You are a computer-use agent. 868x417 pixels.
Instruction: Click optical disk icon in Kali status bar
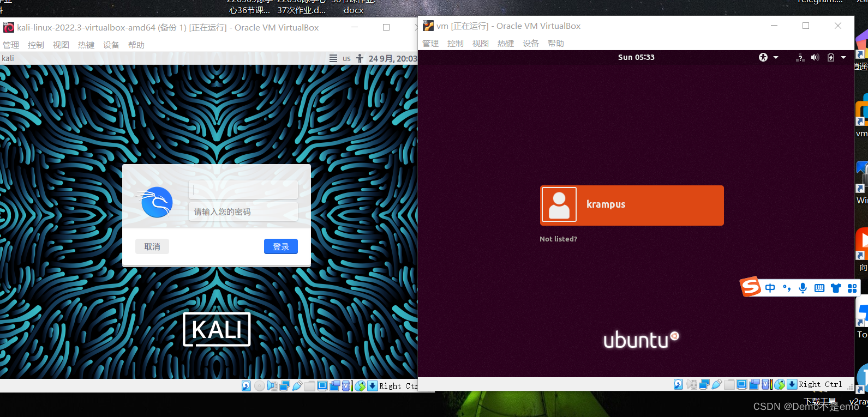point(260,386)
